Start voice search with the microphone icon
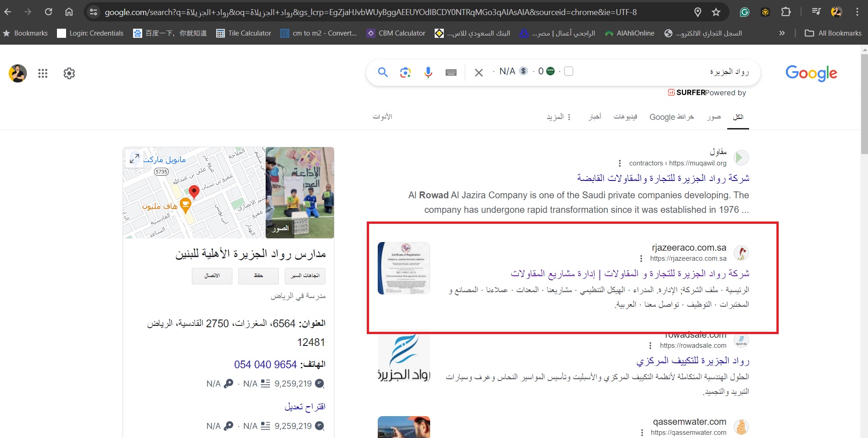Image resolution: width=868 pixels, height=438 pixels. (428, 72)
